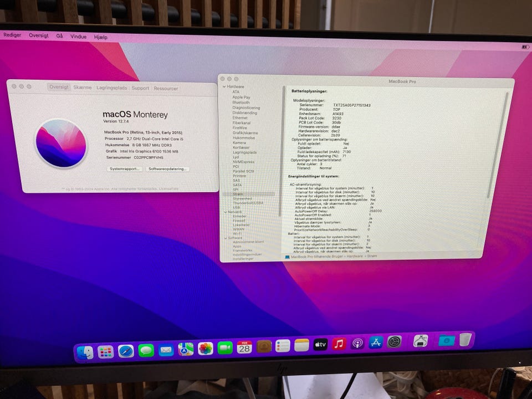This screenshot has width=532, height=399.
Task: Select Fiberkanal in the sidebar
Action: point(241,123)
